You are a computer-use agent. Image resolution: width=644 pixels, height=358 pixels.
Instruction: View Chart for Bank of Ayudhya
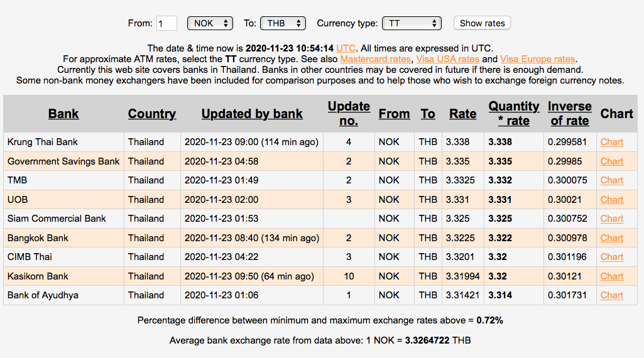click(611, 295)
